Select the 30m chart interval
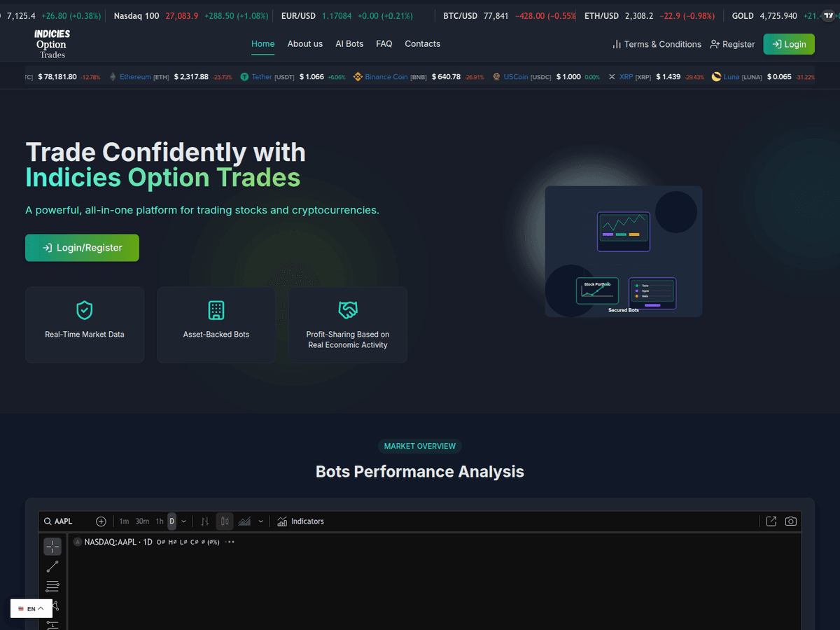Viewport: 840px width, 630px height. pos(142,521)
